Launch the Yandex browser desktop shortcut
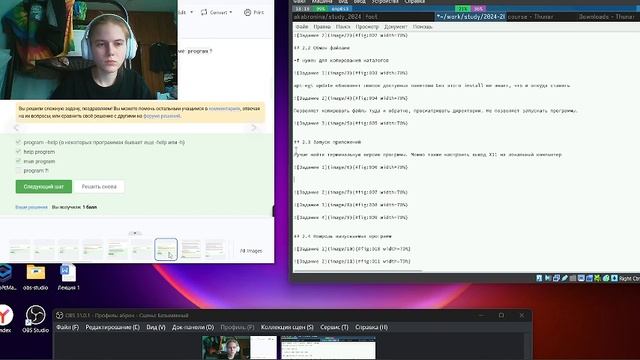640x360 pixels. point(5,319)
